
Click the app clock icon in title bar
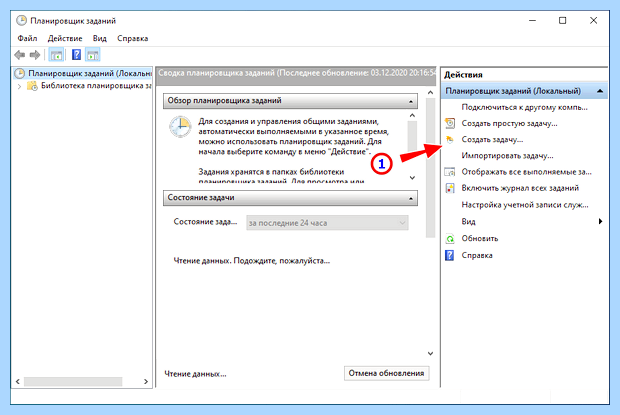(21, 21)
